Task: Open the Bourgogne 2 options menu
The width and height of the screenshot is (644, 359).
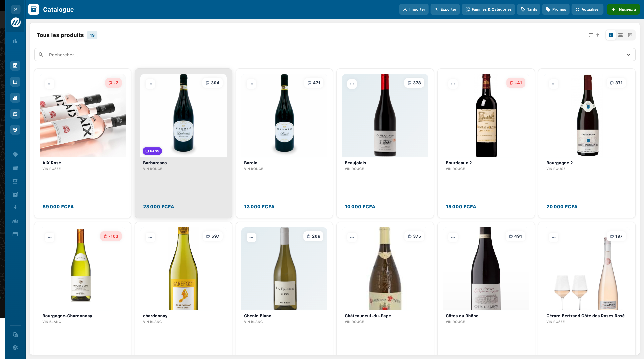Action: click(x=554, y=84)
